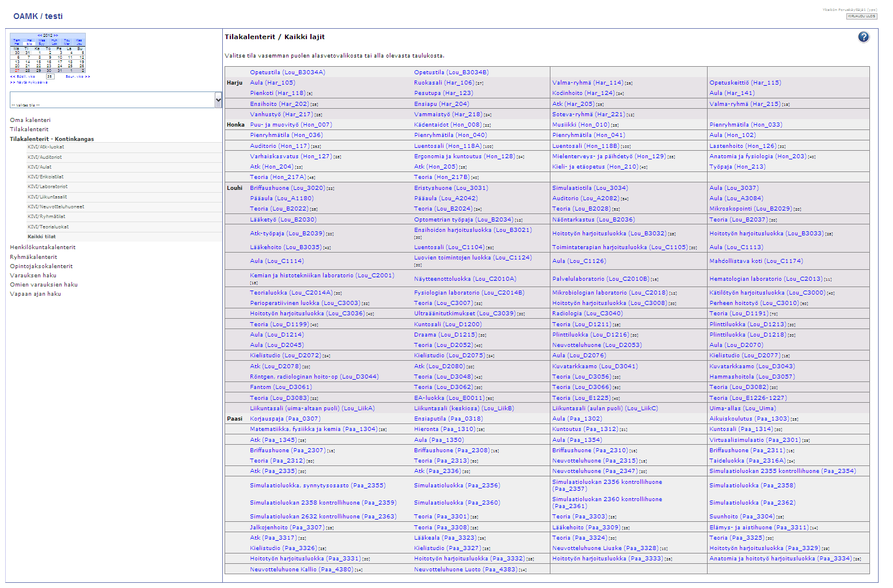Go to next week link Seur. vko
This screenshot has width=893, height=588.
(78, 77)
